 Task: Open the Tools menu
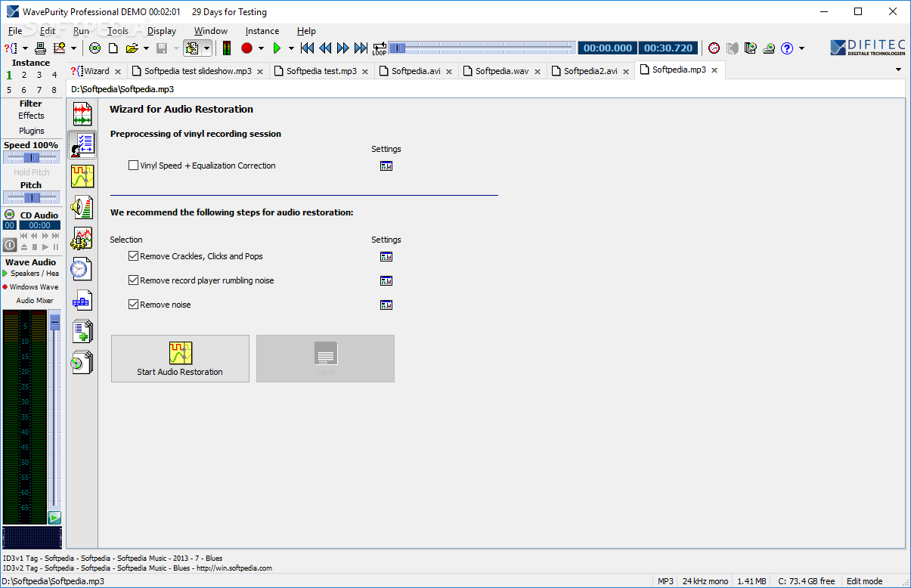117,31
